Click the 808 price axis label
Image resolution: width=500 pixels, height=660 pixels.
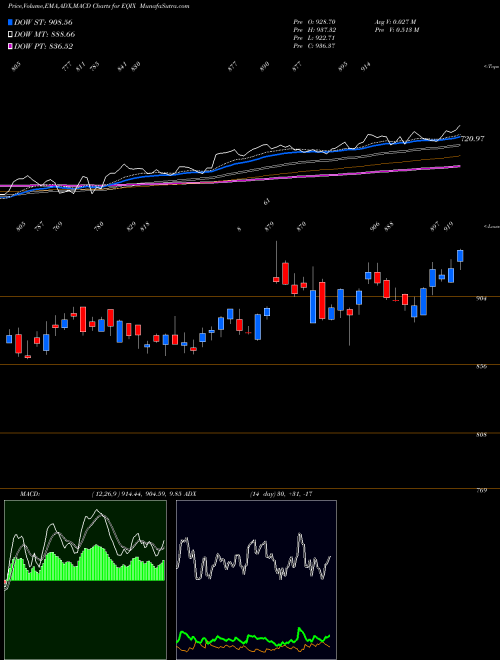click(x=482, y=435)
